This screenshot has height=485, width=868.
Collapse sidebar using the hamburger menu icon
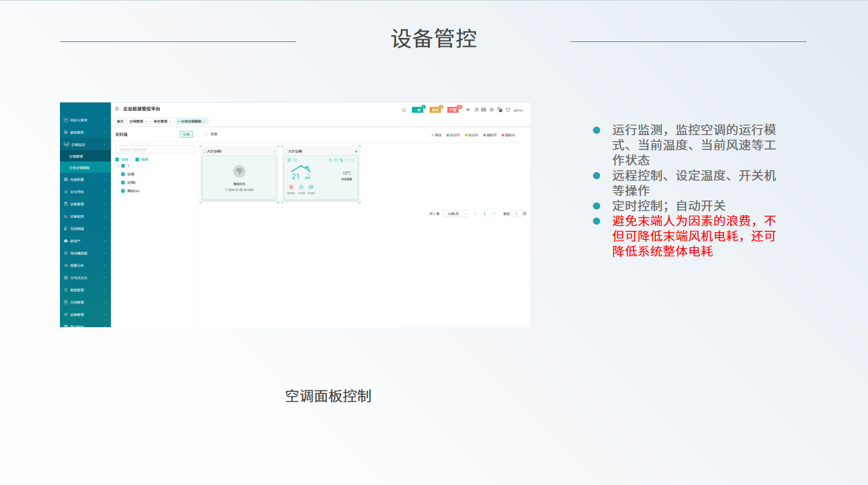click(117, 109)
